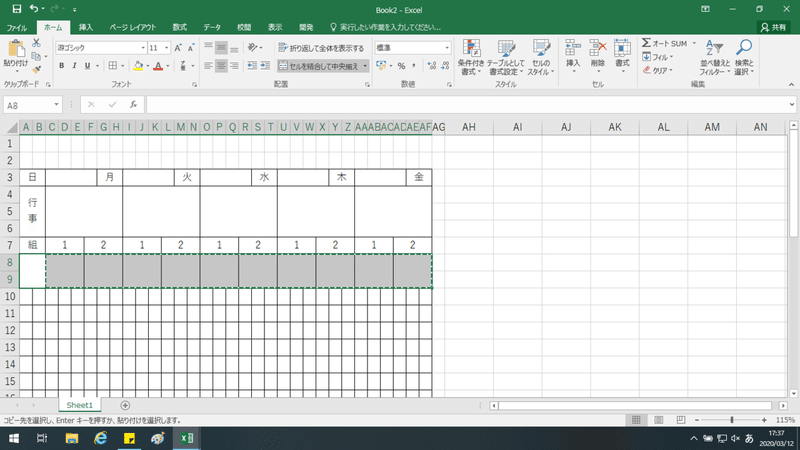800x450 pixels.
Task: Click the Undo arrow icon
Action: 34,9
